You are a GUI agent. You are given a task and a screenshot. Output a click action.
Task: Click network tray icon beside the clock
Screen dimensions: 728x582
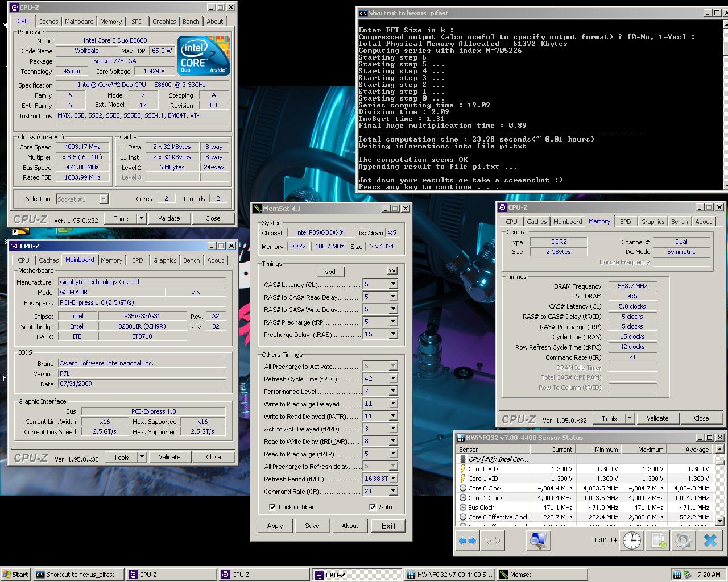click(x=688, y=575)
